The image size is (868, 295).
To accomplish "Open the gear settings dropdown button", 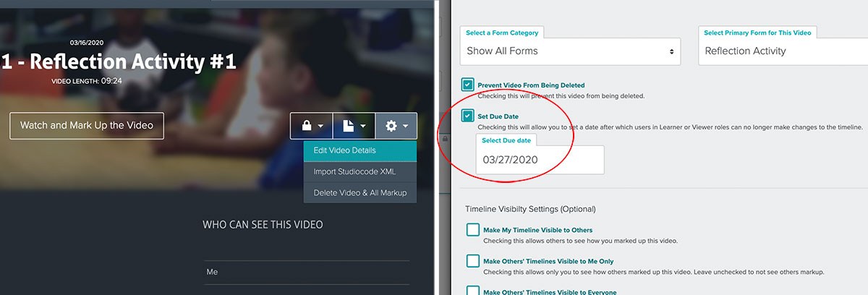I will tap(396, 126).
